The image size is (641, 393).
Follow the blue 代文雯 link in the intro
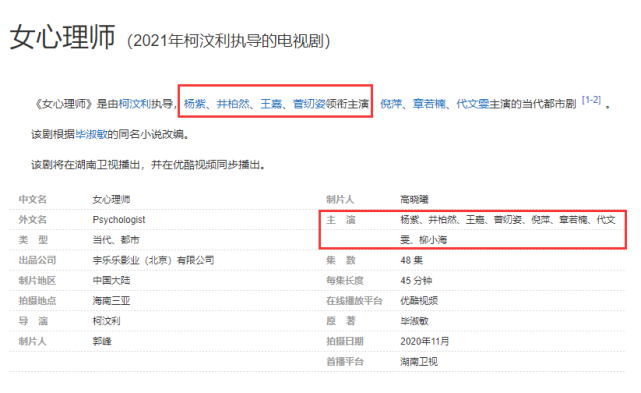click(473, 104)
